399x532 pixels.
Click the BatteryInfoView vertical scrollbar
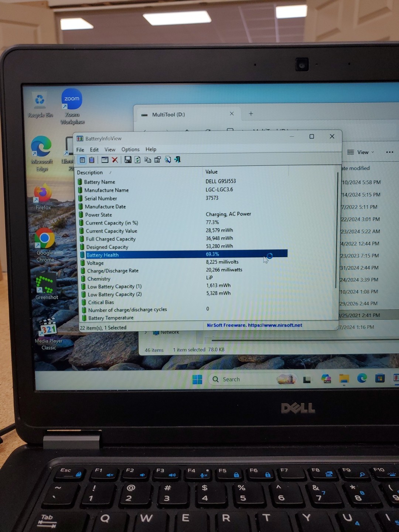coord(337,230)
